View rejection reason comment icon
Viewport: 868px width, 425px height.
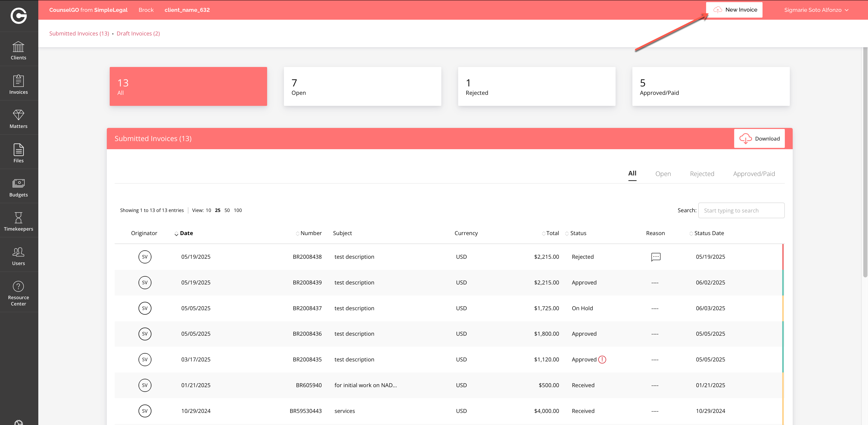(x=655, y=257)
